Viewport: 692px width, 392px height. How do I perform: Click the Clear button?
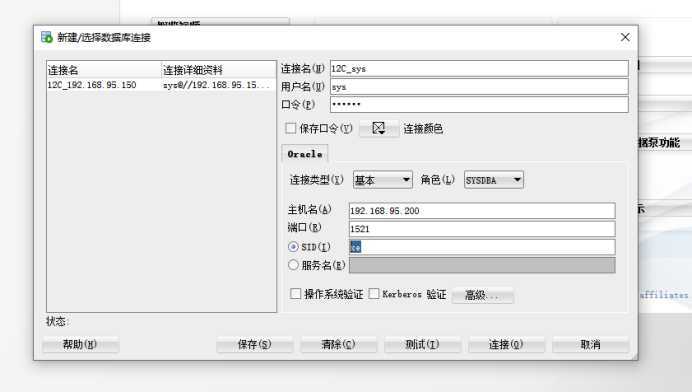click(x=338, y=344)
